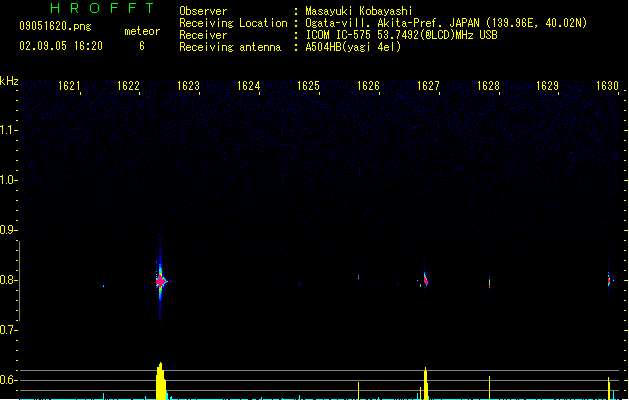Click the yellow power bar at 1627

pos(426,384)
